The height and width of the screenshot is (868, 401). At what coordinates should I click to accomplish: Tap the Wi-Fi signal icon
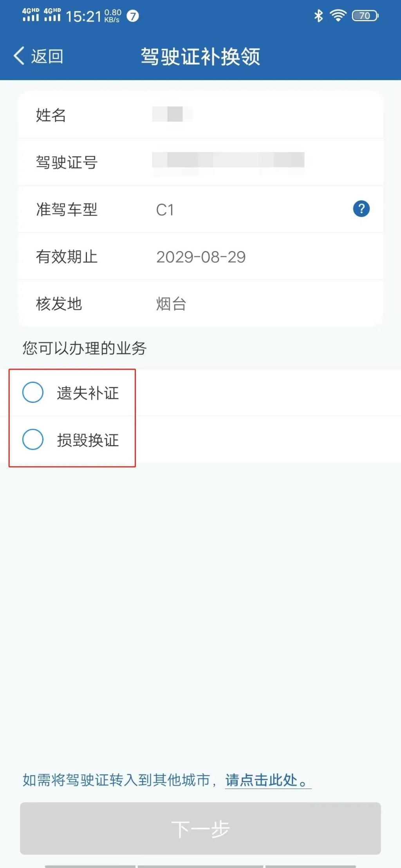338,16
